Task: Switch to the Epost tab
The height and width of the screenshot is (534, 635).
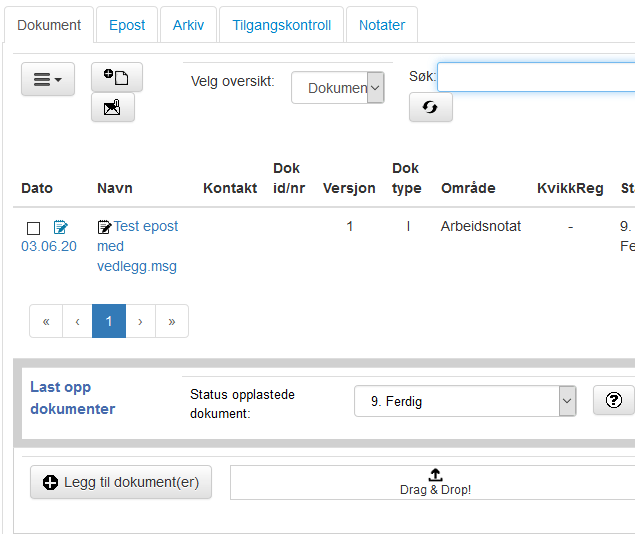Action: [x=127, y=25]
